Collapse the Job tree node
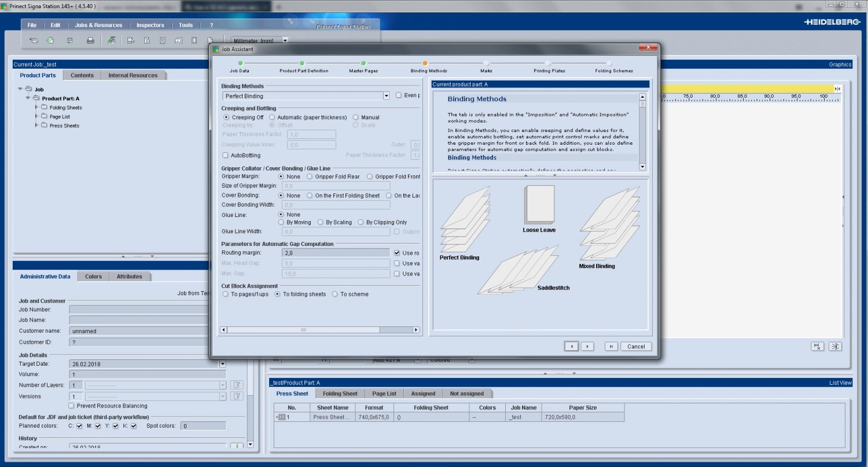Image resolution: width=868 pixels, height=467 pixels. pyautogui.click(x=21, y=89)
